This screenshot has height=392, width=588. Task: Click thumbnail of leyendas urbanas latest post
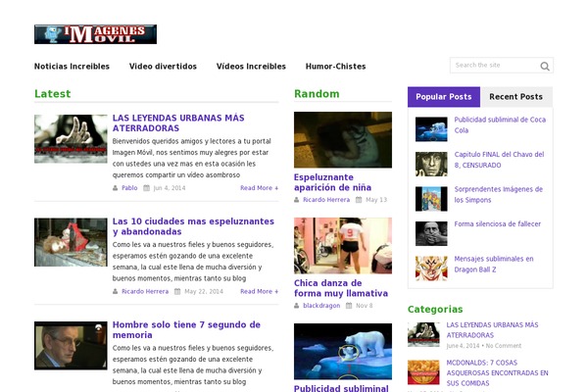click(x=71, y=139)
